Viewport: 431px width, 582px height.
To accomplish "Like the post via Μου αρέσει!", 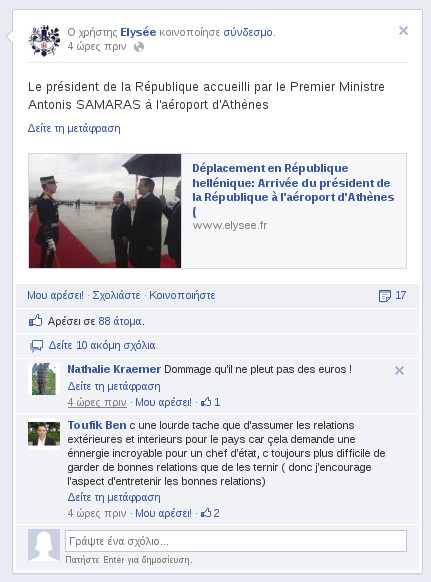I will click(55, 295).
